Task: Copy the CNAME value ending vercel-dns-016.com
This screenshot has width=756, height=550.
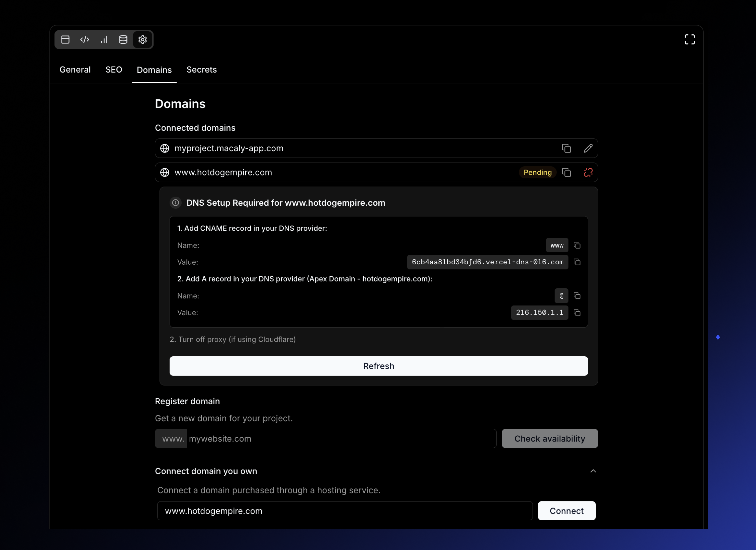Action: tap(577, 262)
